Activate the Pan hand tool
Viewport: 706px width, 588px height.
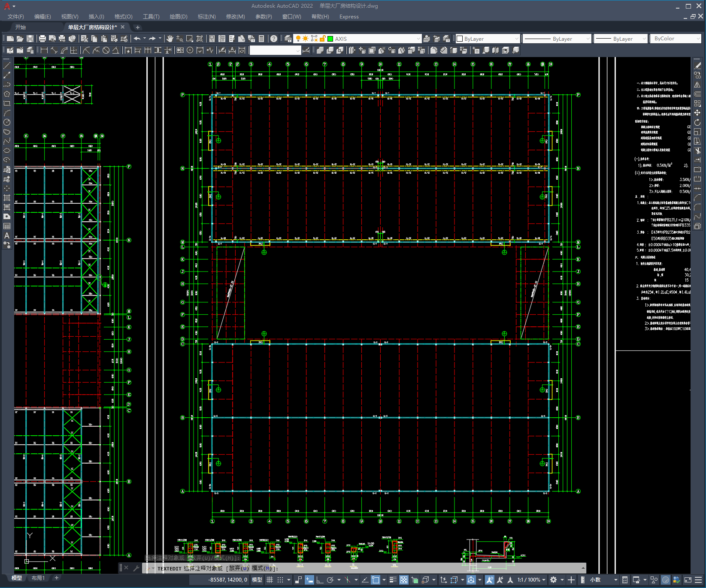[170, 39]
